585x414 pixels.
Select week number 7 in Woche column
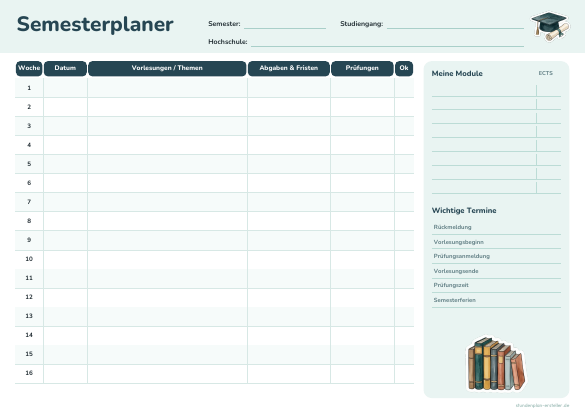(x=29, y=202)
